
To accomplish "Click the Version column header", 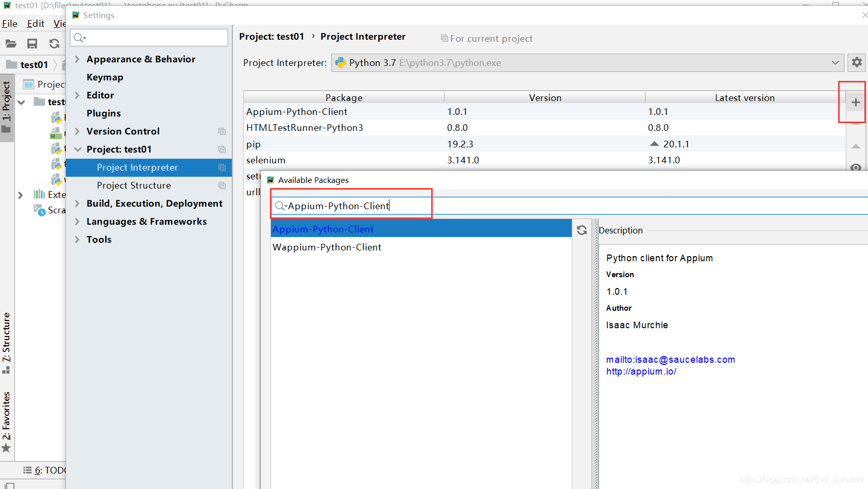I will click(x=545, y=97).
